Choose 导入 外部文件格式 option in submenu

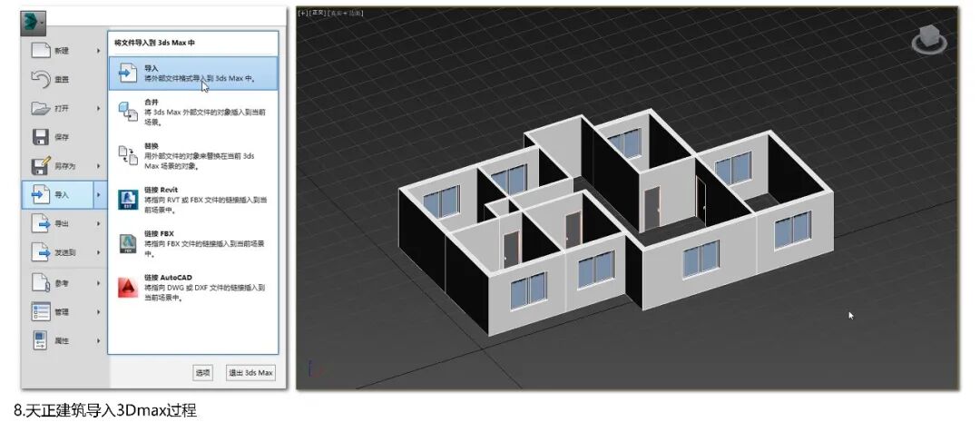pos(193,74)
